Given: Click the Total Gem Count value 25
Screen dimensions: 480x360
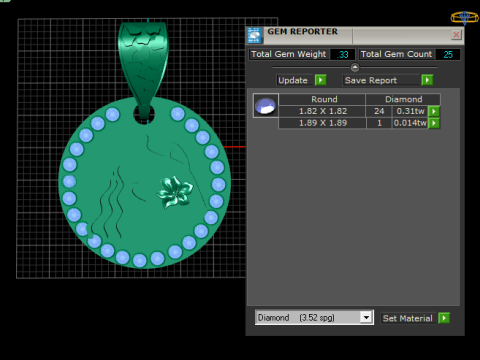Looking at the screenshot, I should tap(448, 54).
